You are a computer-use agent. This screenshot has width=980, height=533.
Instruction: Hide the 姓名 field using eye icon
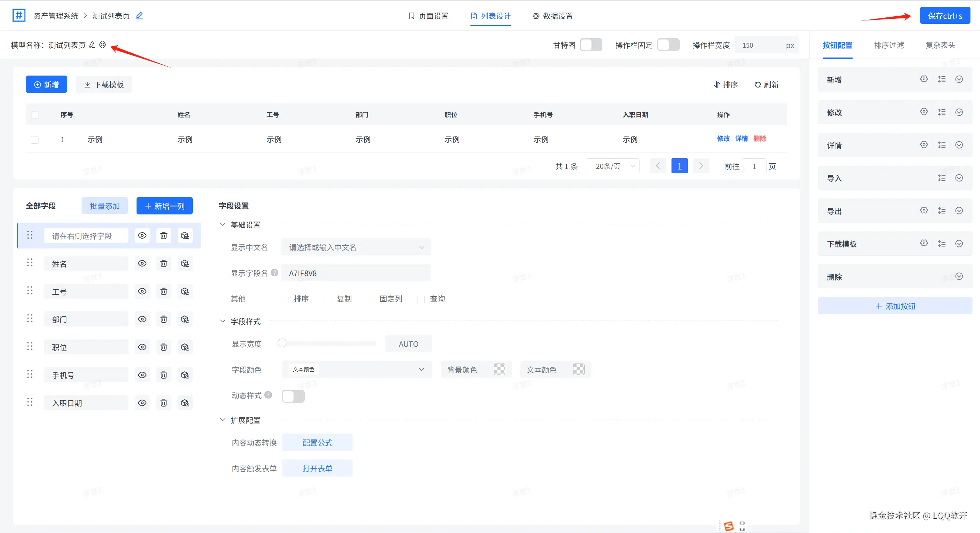click(142, 263)
